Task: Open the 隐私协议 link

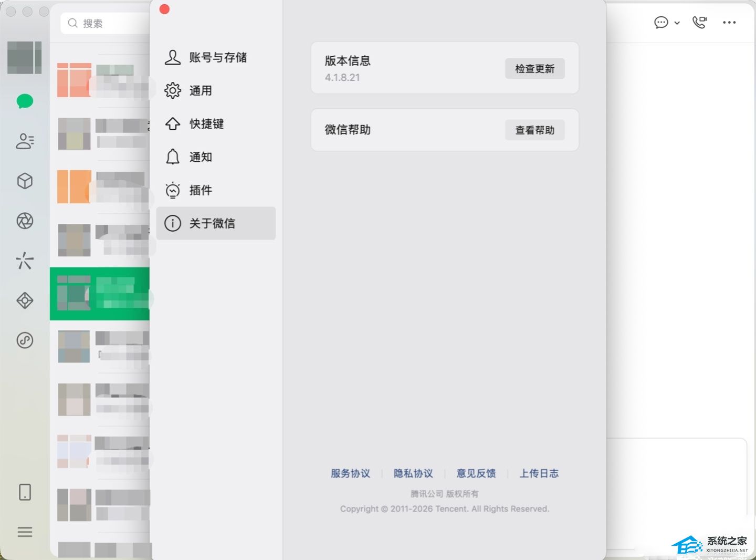Action: coord(413,473)
